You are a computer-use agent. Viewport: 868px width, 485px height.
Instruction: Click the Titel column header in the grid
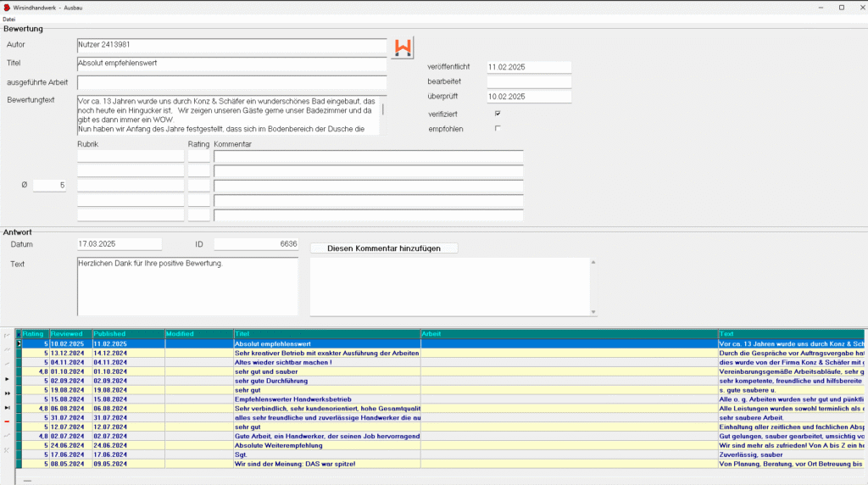tap(327, 334)
